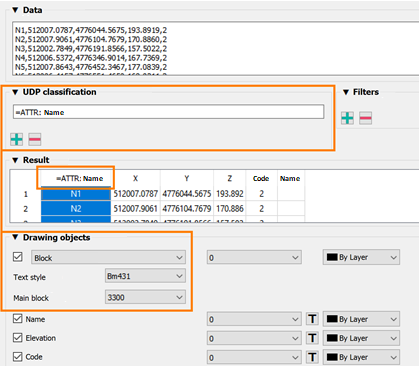Click the Code column header

[x=261, y=178]
